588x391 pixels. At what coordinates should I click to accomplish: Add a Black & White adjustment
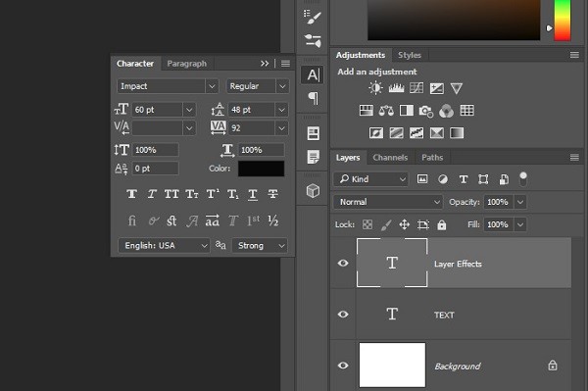click(407, 111)
